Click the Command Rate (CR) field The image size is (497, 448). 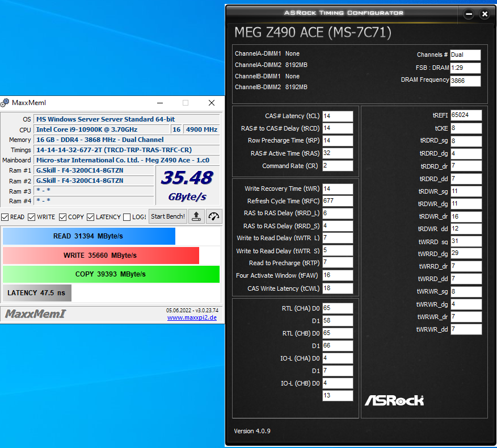coord(338,166)
